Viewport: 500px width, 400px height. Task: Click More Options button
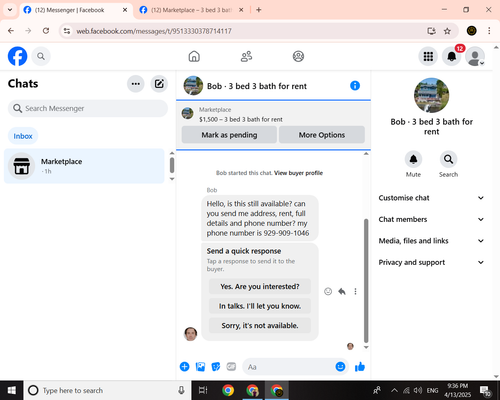(x=322, y=135)
